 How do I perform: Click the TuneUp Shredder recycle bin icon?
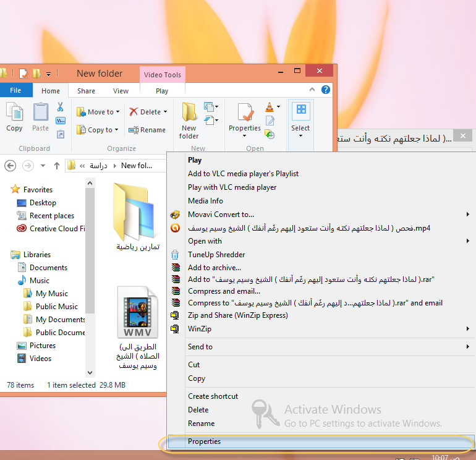coord(176,255)
